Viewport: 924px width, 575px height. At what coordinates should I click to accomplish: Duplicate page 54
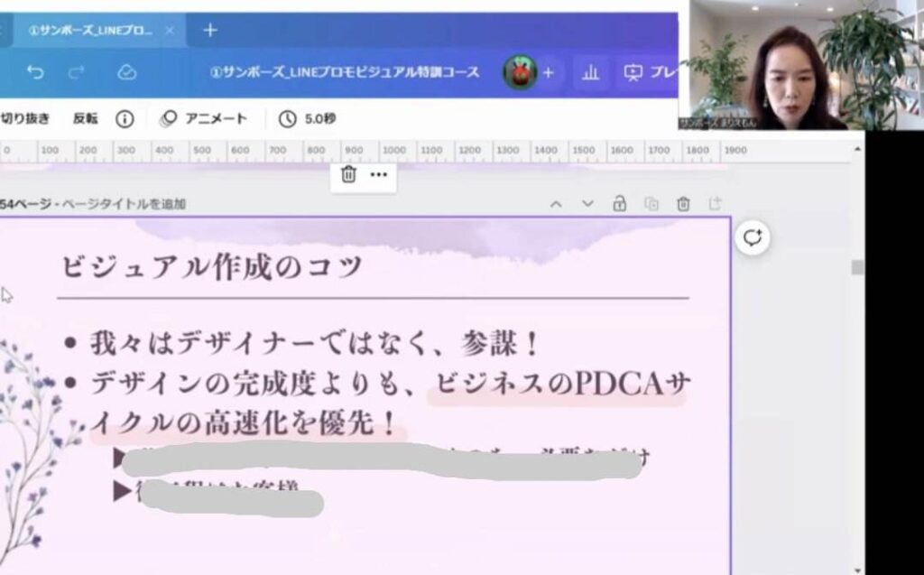tap(651, 204)
